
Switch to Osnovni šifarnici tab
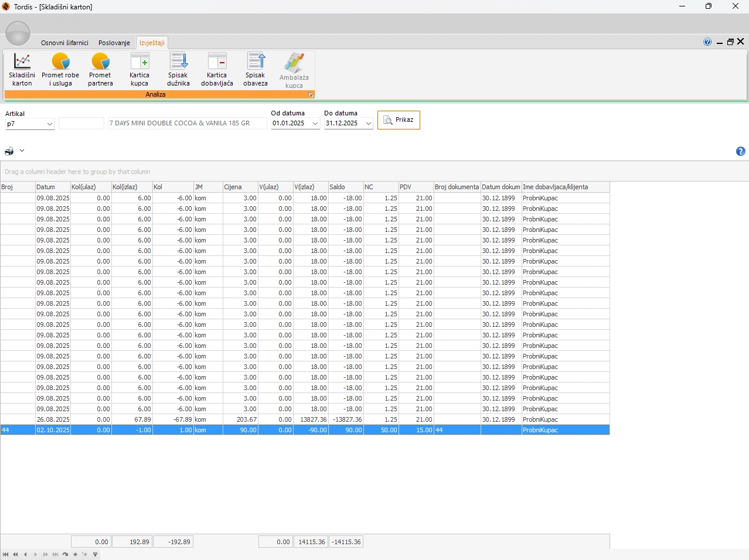(x=64, y=43)
